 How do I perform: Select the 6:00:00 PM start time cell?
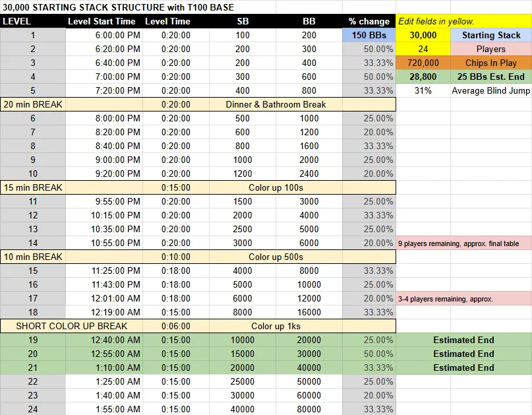coord(104,35)
